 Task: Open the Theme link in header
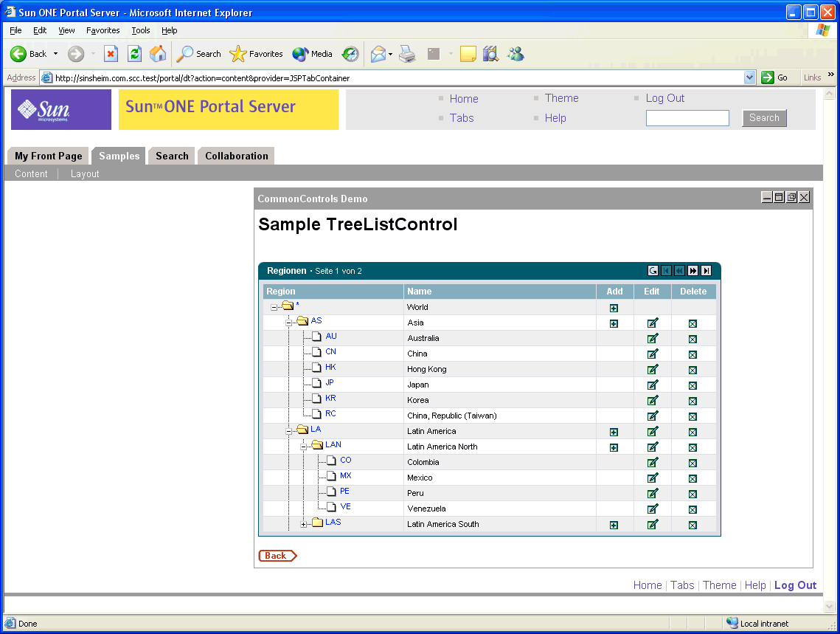click(561, 98)
